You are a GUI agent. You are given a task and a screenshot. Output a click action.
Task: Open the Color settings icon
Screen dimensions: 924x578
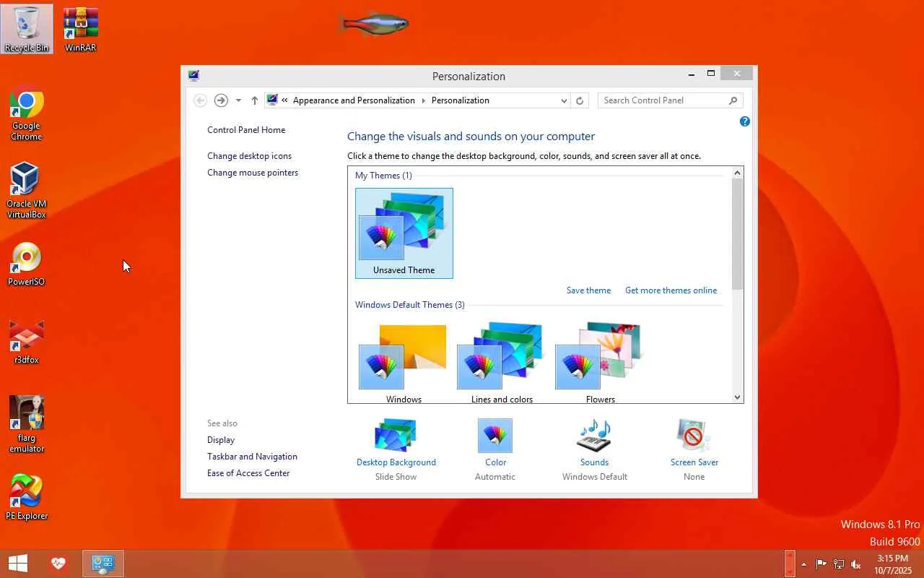pyautogui.click(x=495, y=436)
